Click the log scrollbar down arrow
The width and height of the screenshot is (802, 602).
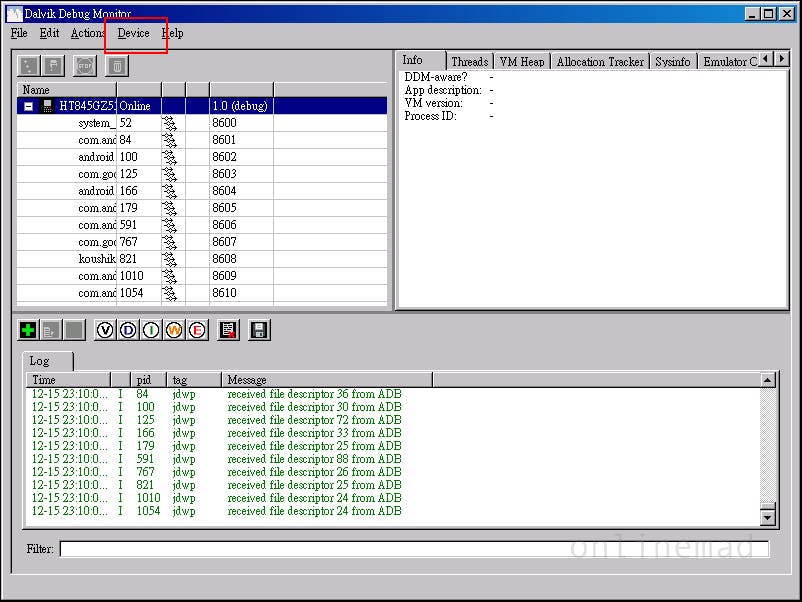(x=767, y=517)
